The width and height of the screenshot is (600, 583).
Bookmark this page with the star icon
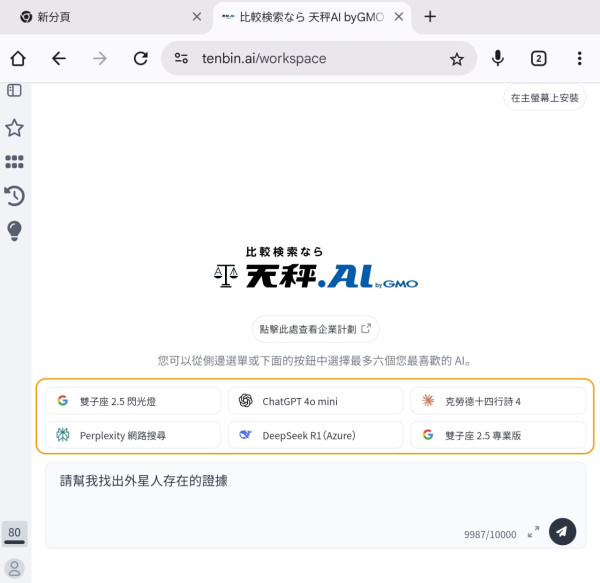pos(457,59)
